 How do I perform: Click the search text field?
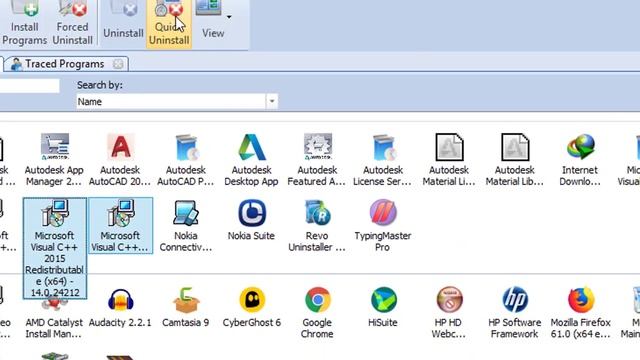point(29,86)
